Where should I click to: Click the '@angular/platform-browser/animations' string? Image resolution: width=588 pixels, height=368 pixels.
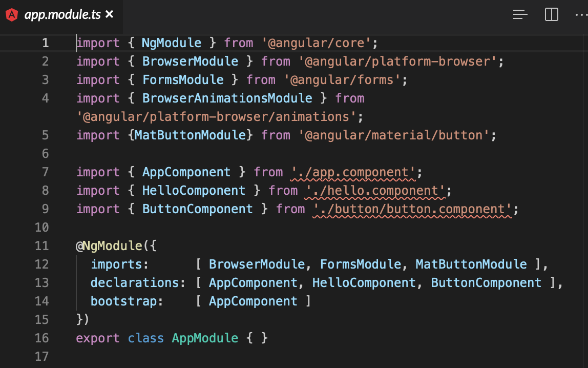point(216,117)
